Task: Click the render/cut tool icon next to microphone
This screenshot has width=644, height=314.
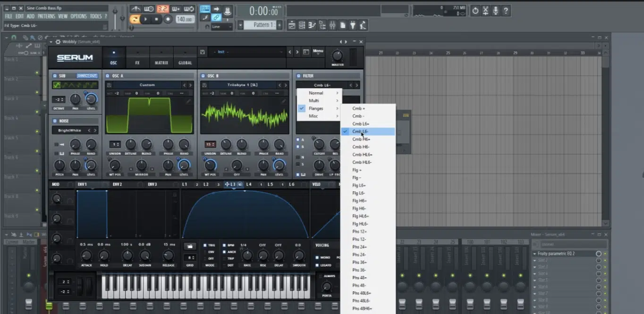Action: (485, 10)
